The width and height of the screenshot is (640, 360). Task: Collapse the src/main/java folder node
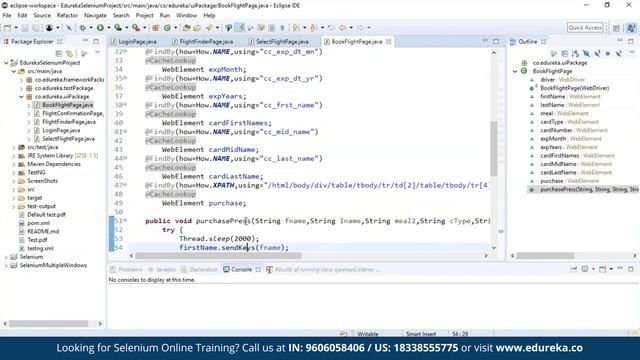(13, 71)
